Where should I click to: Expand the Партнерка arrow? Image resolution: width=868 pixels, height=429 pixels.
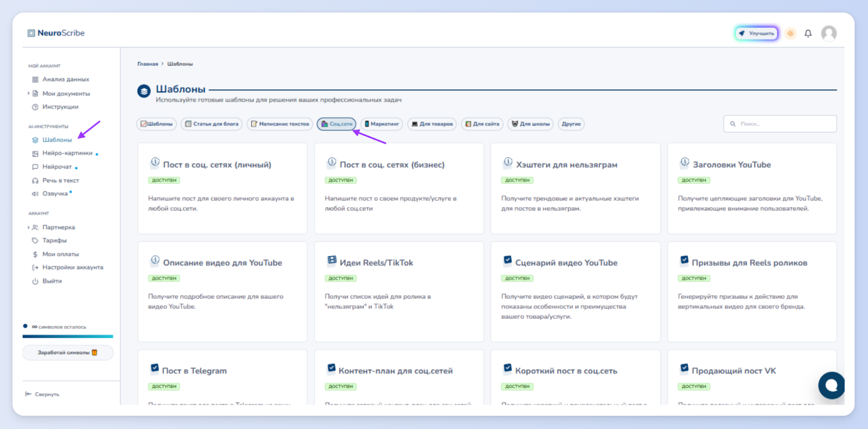point(28,228)
